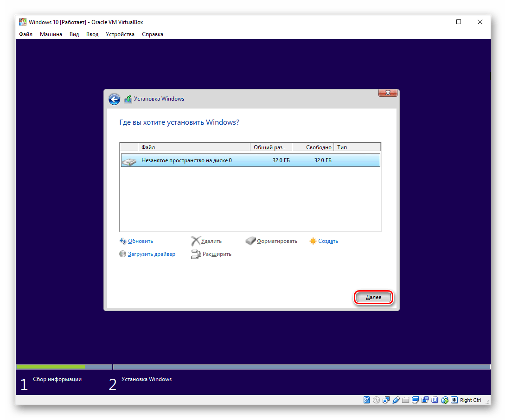This screenshot has width=506, height=420.
Task: Click the delete X icon beside Удалить
Action: tap(196, 241)
